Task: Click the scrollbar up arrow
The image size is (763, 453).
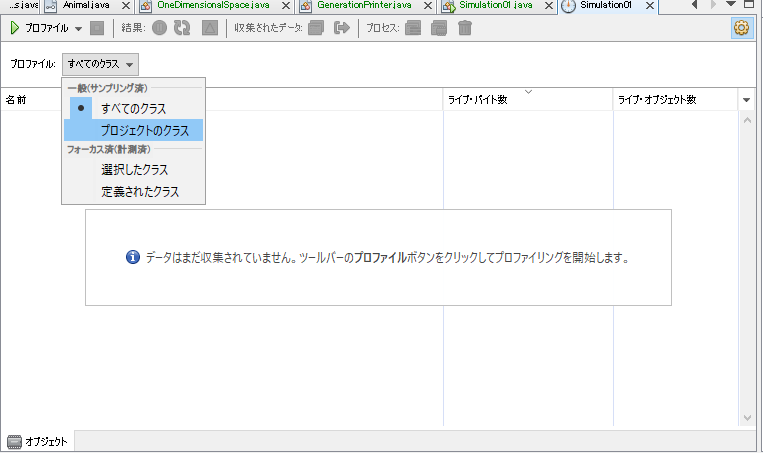Action: [747, 120]
